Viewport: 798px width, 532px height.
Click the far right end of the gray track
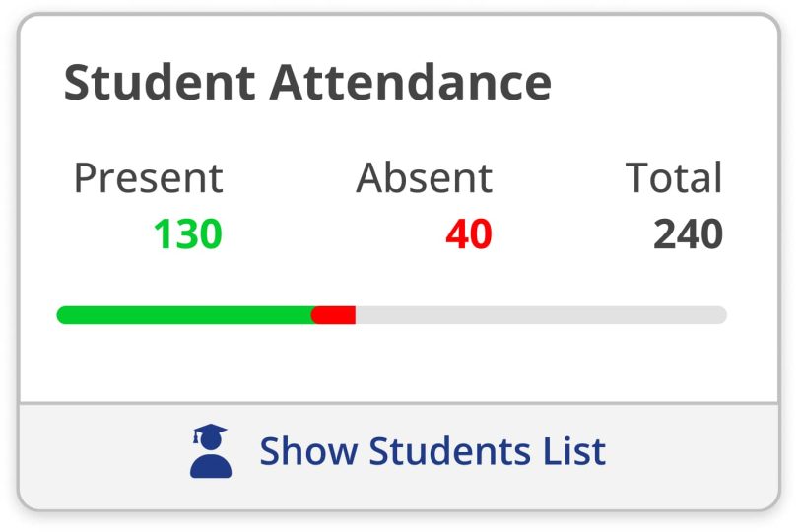tap(720, 315)
